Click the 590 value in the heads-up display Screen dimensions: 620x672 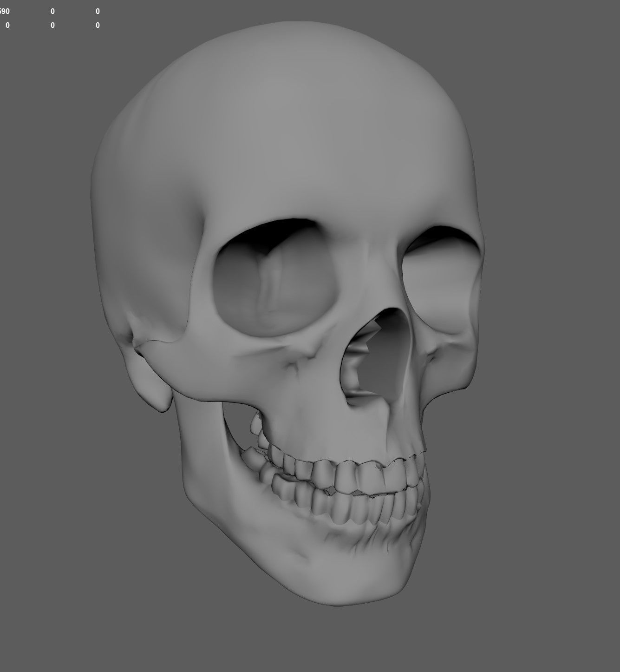click(x=5, y=11)
